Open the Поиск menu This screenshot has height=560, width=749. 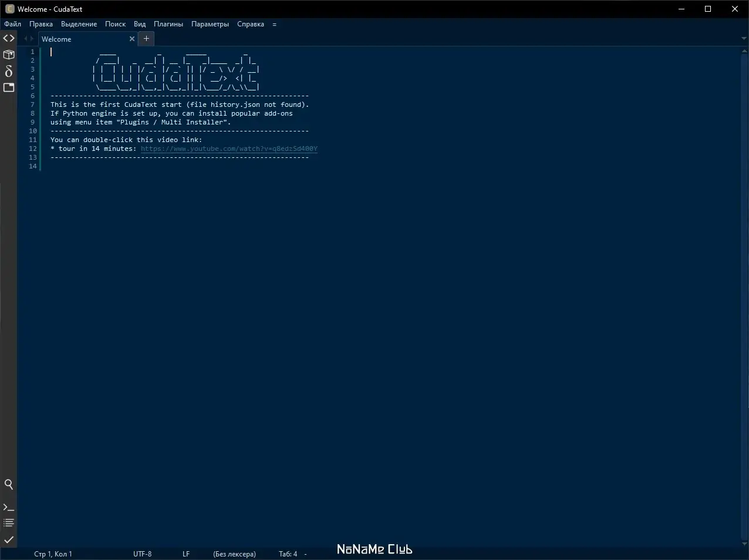click(x=115, y=24)
